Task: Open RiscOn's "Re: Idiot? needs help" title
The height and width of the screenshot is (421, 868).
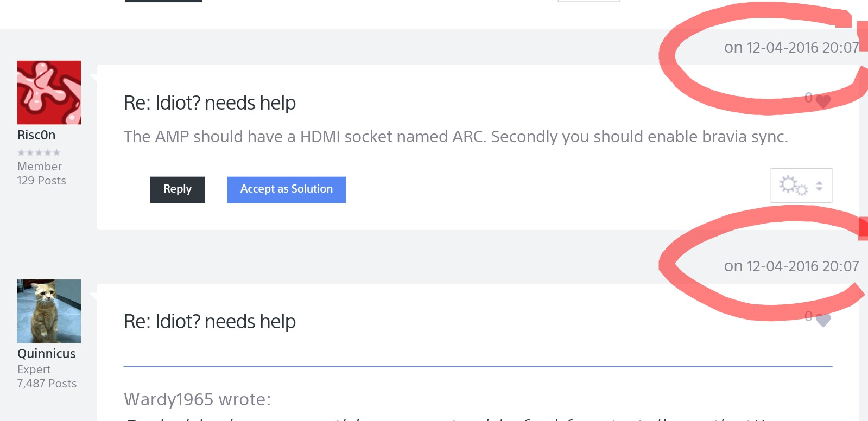Action: (210, 103)
